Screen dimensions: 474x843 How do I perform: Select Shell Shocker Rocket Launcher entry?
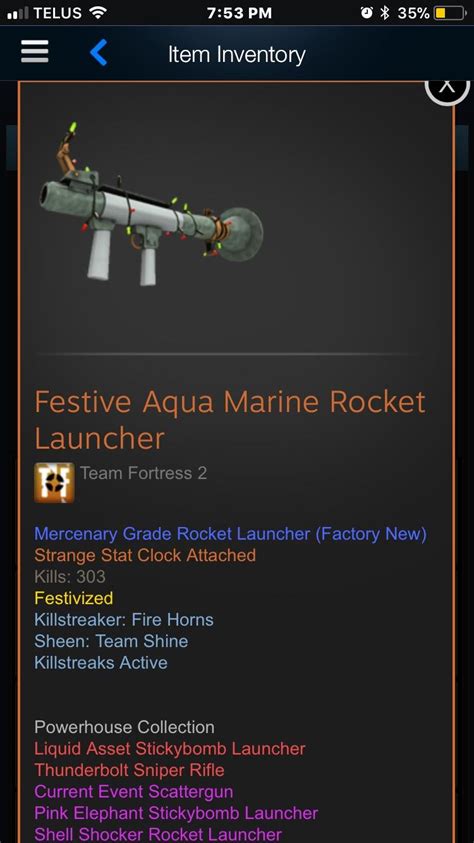tap(158, 834)
